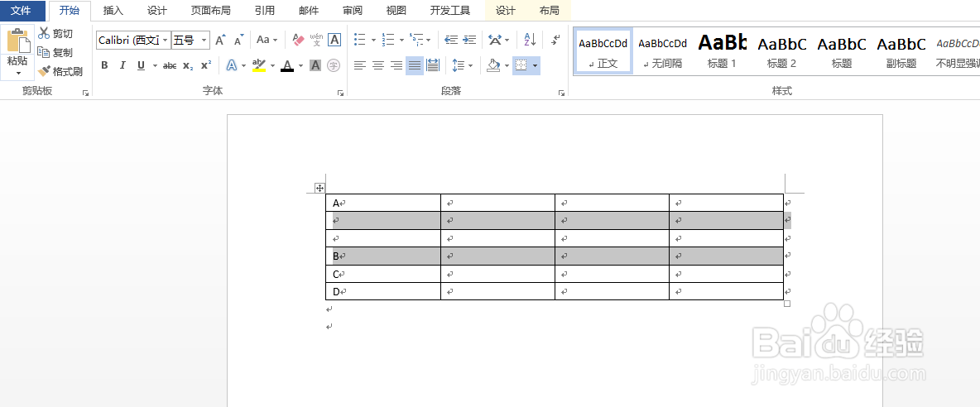Click the Copy (复制) button
980x407 pixels.
click(55, 52)
